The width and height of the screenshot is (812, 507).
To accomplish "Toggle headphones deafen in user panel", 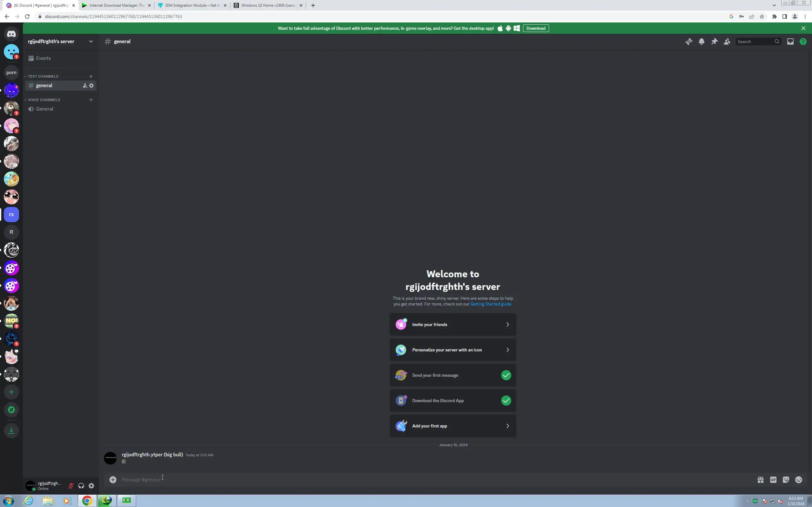I will (x=81, y=485).
